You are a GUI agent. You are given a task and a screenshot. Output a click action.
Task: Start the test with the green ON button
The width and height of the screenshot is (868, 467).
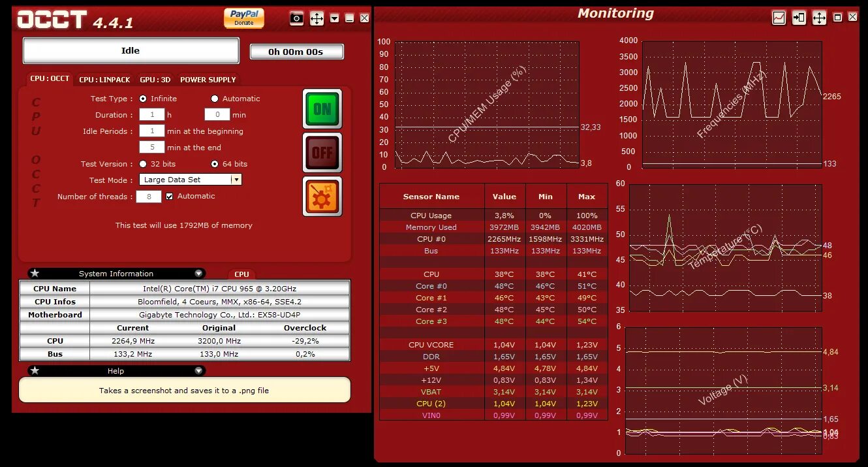click(322, 109)
